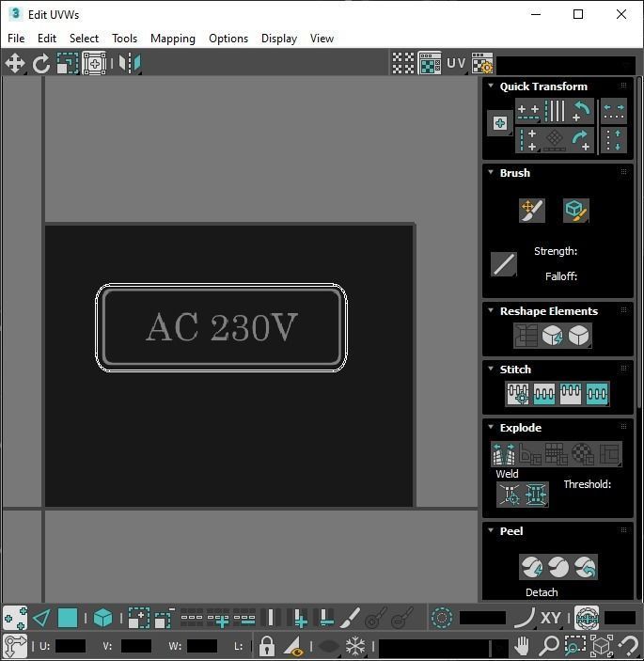This screenshot has height=661, width=644.
Task: Open the UV coordinates flyout
Action: coord(456,63)
